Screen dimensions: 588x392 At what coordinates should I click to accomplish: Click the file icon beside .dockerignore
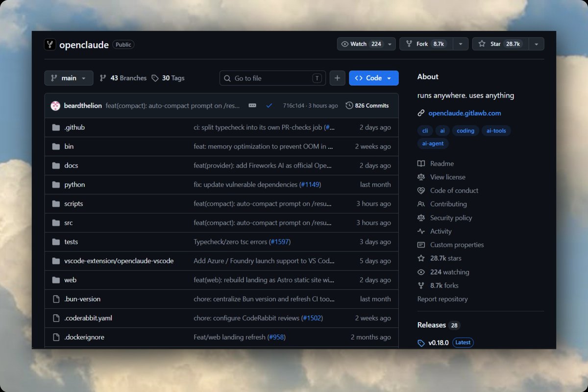(55, 337)
